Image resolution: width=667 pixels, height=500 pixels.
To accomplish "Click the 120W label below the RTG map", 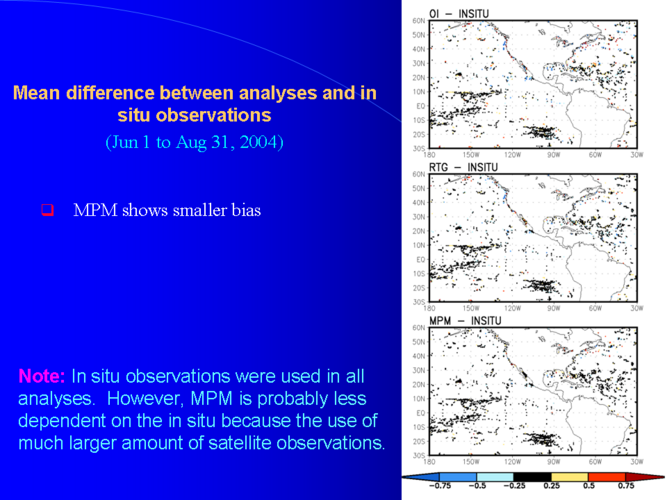I will point(512,308).
